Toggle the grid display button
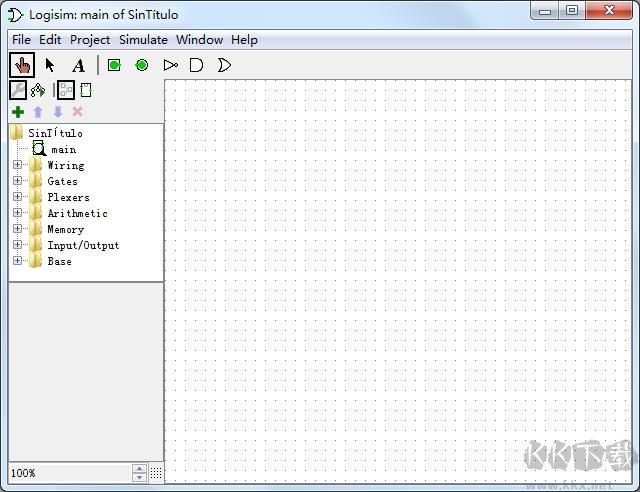The width and height of the screenshot is (640, 492). (156, 473)
